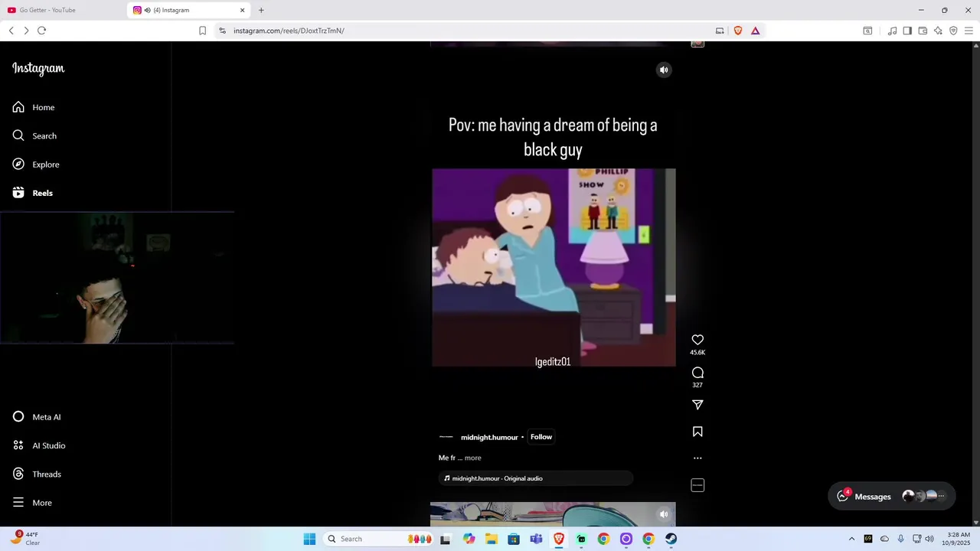Open the tab search button
980x551 pixels.
click(x=867, y=31)
